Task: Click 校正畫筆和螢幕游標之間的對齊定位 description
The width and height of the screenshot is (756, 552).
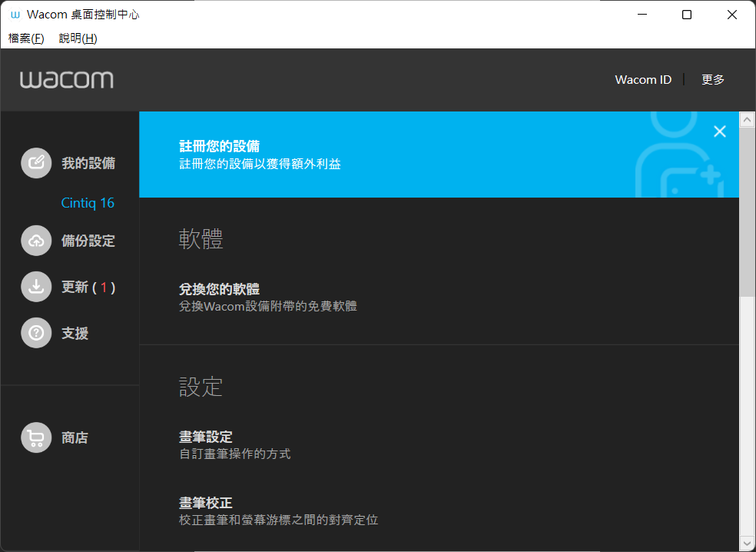Action: click(279, 520)
